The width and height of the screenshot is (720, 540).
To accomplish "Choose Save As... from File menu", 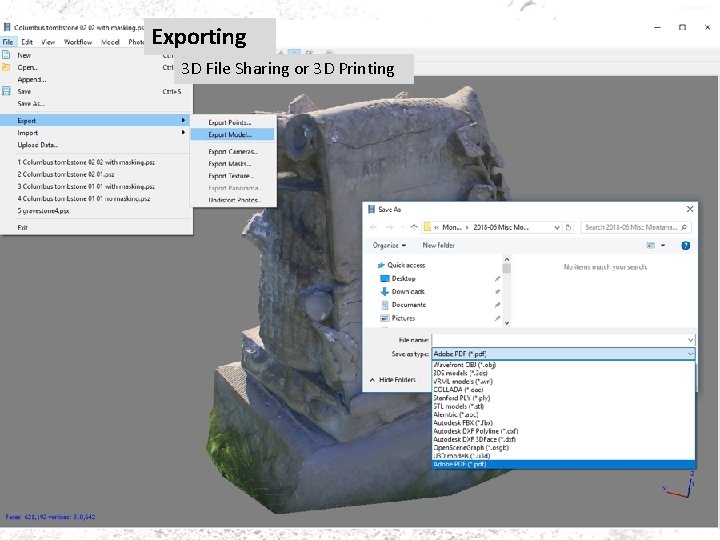I will (x=96, y=104).
